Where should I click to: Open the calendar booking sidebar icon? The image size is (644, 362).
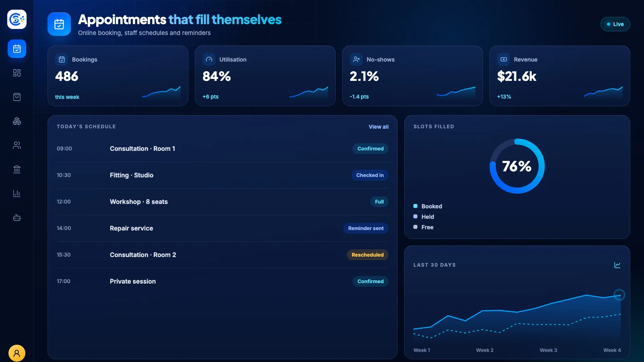tap(17, 49)
